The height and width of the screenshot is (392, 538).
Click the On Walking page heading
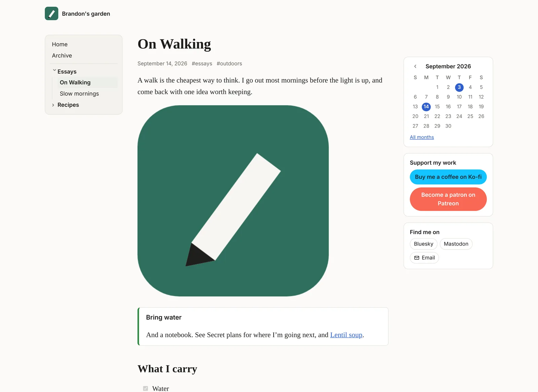click(x=174, y=44)
